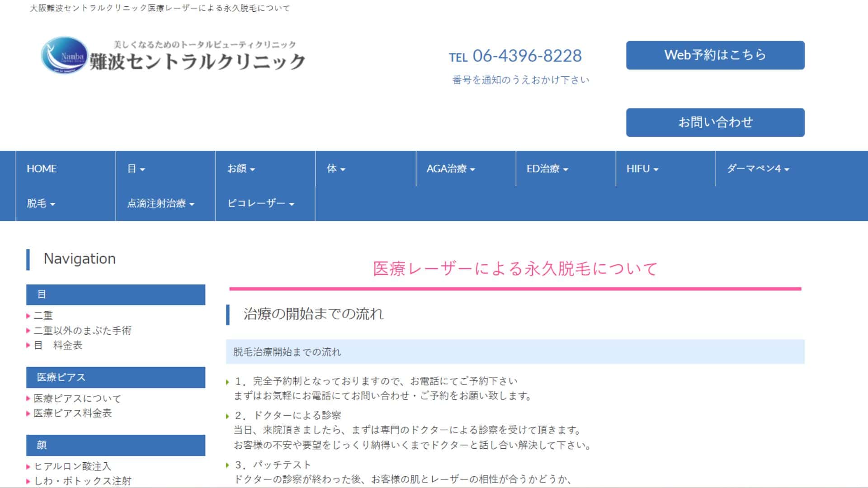
Task: Open 二重 link in sidebar
Action: coord(43,315)
